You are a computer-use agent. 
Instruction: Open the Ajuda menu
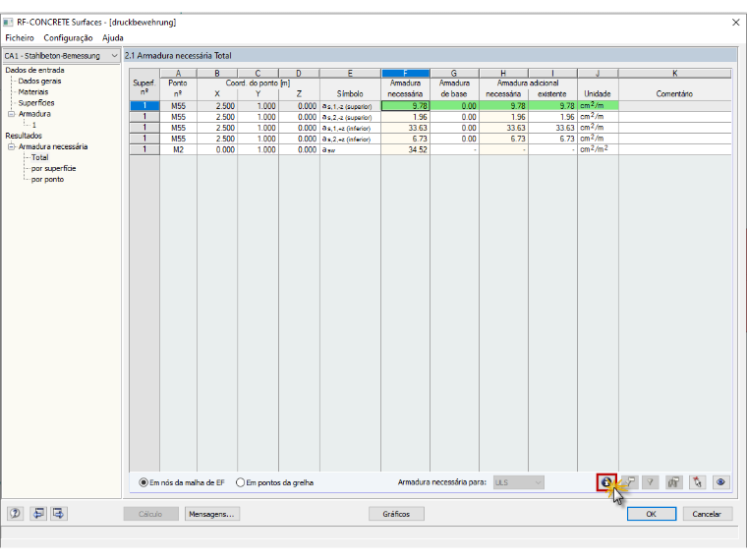(113, 37)
